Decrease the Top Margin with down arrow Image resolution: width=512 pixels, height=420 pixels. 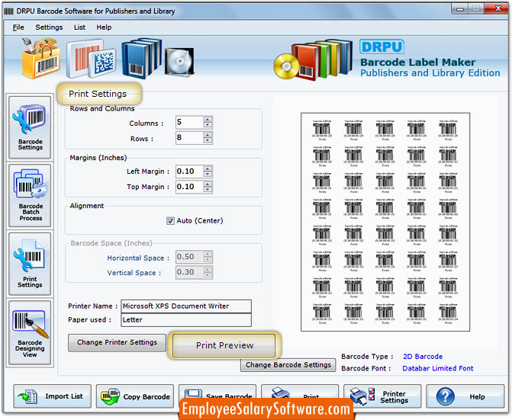208,190
